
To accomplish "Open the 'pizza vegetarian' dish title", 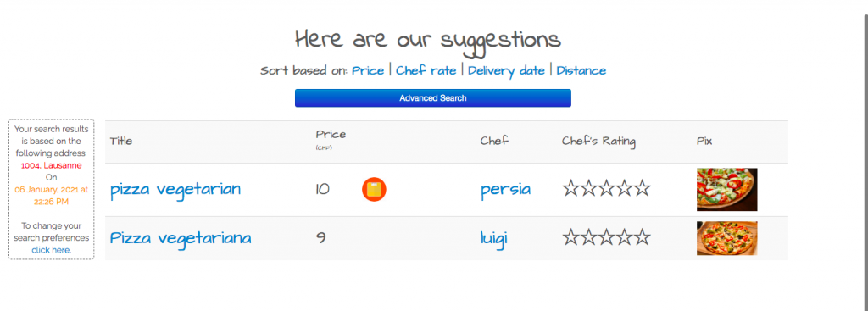I will (175, 190).
